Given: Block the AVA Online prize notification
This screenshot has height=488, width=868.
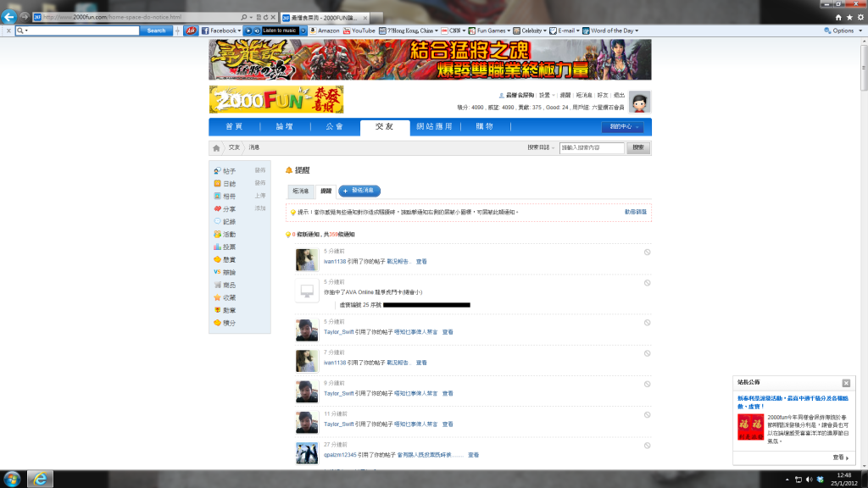Looking at the screenshot, I should pyautogui.click(x=647, y=281).
